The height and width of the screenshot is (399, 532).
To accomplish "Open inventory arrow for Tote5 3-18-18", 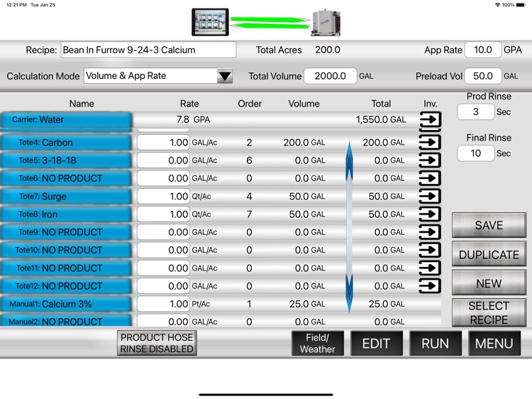I will tap(431, 160).
